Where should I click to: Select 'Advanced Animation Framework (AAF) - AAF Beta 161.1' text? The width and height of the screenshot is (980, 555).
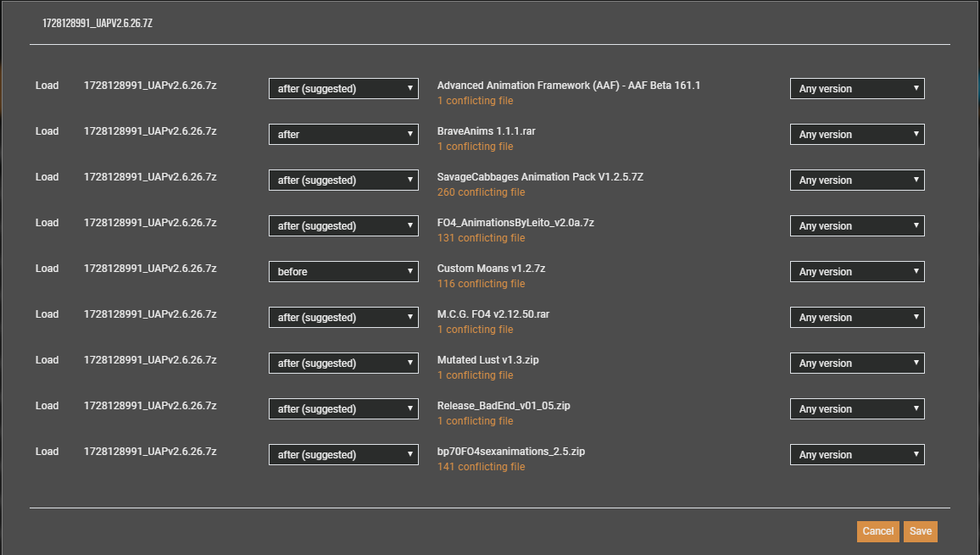(x=568, y=86)
